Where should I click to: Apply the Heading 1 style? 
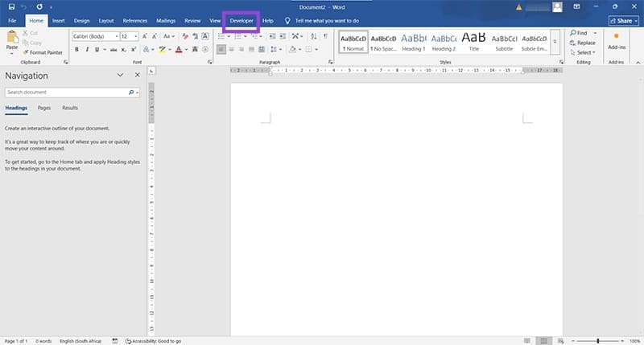click(414, 42)
